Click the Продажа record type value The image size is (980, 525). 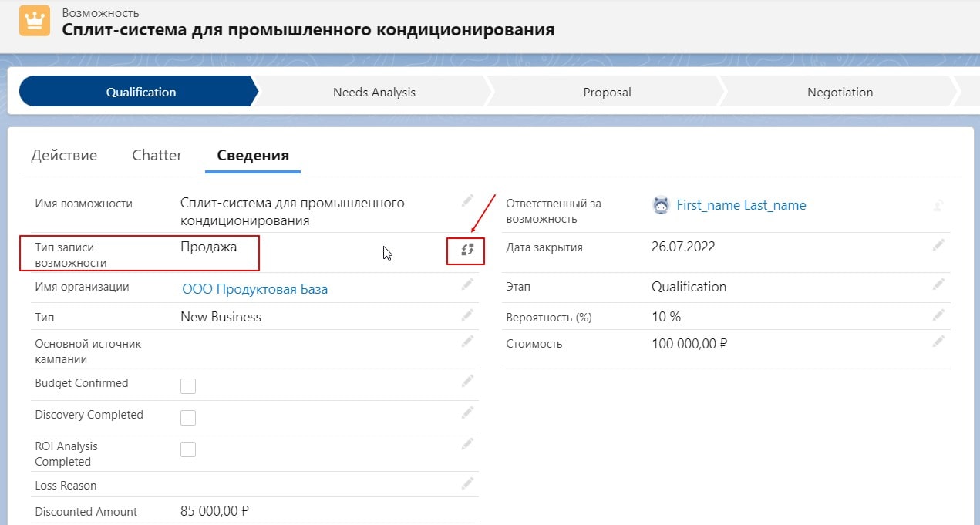tap(208, 247)
